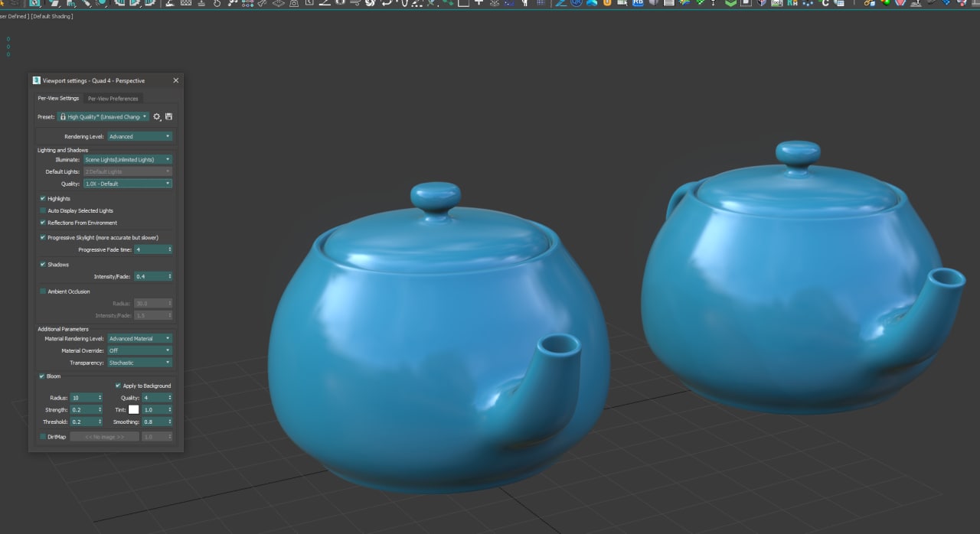Toggle the Highlights checkbox
Screen dimensions: 980x534
43,198
